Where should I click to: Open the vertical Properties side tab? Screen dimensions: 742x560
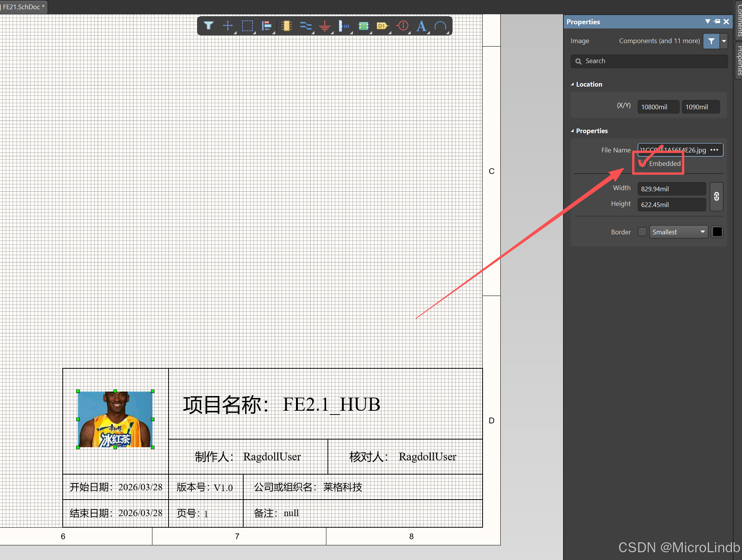pos(739,60)
